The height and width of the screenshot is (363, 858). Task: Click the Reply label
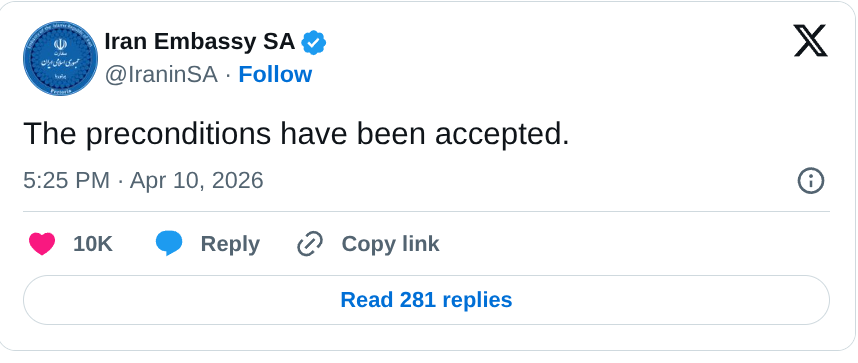[230, 244]
